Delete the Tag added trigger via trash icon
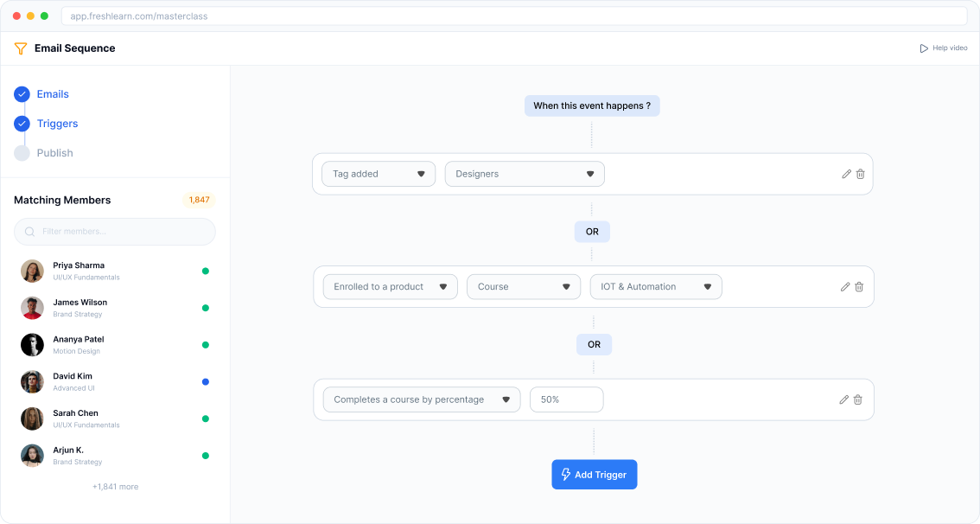The height and width of the screenshot is (524, 980). (x=860, y=174)
